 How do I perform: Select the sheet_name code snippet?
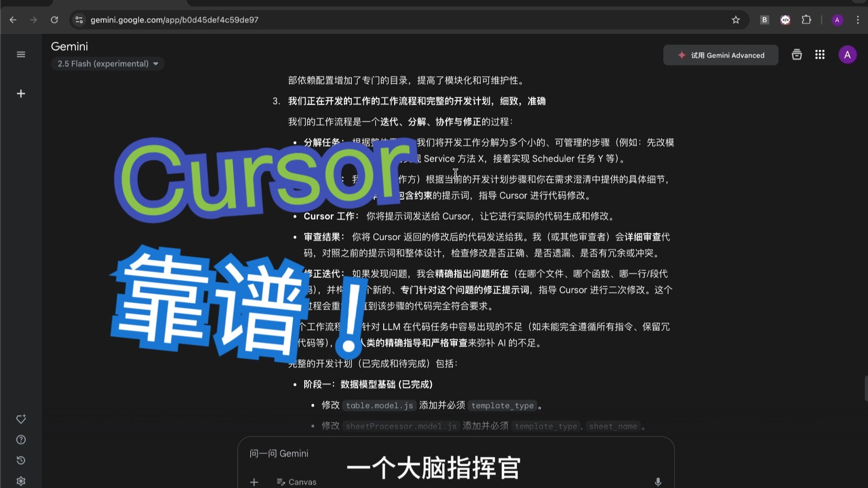click(x=613, y=426)
